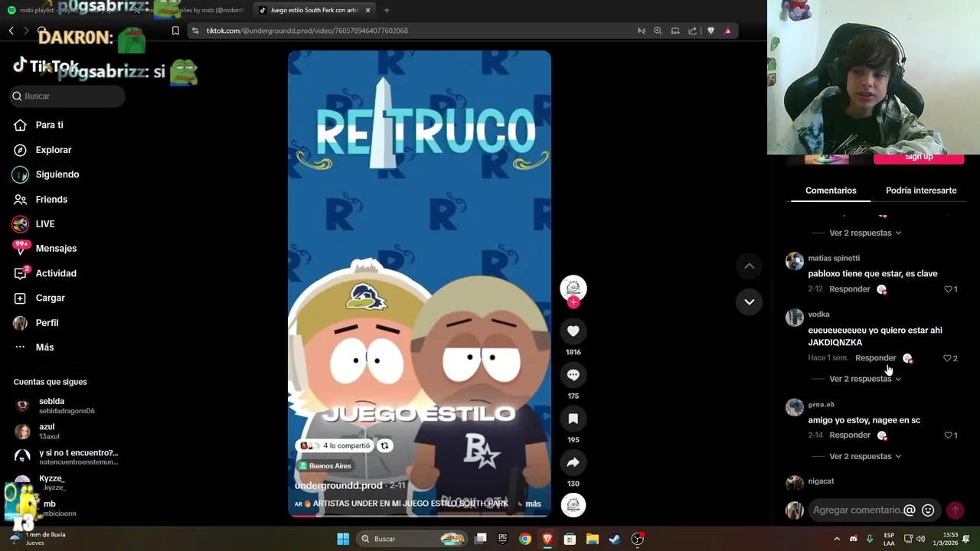Viewport: 980px width, 551px height.
Task: Open Para ti home feed
Action: pyautogui.click(x=49, y=125)
